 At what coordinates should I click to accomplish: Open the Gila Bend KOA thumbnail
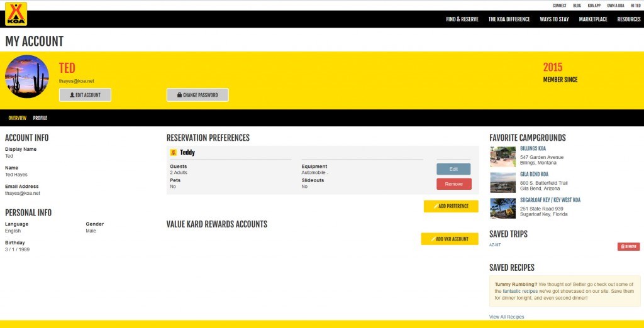click(502, 183)
